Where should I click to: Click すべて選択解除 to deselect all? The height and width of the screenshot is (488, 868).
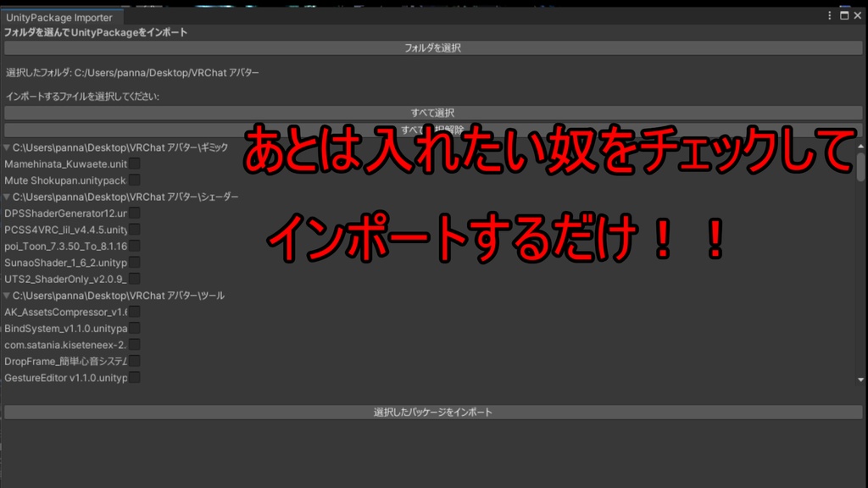pyautogui.click(x=434, y=127)
